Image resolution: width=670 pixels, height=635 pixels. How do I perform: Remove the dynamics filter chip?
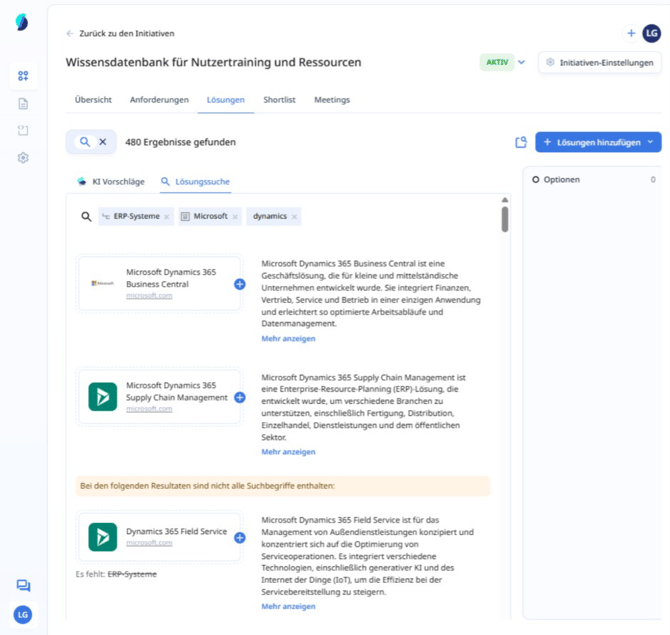[x=294, y=217]
